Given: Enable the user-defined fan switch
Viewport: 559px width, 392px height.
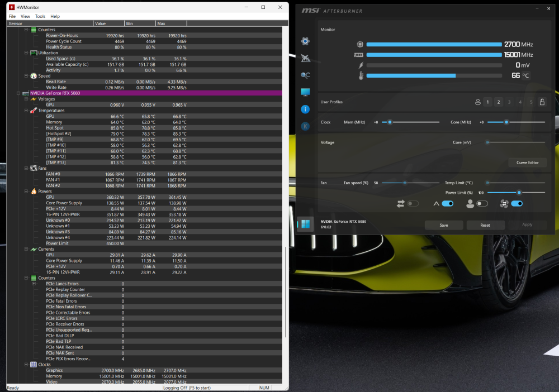Looking at the screenshot, I should (x=482, y=204).
